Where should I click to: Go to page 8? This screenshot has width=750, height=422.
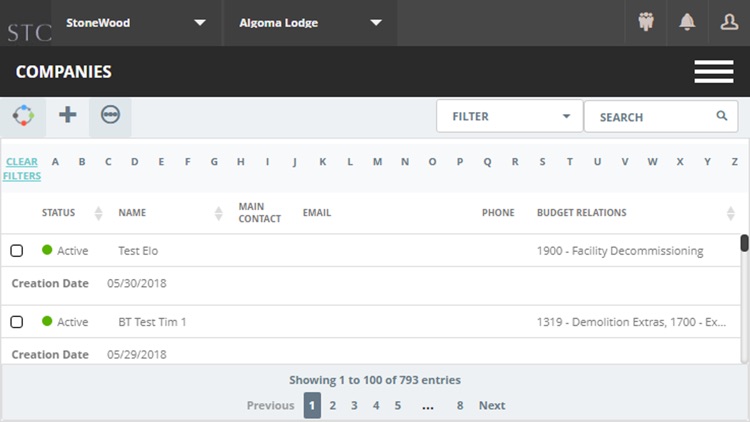460,406
